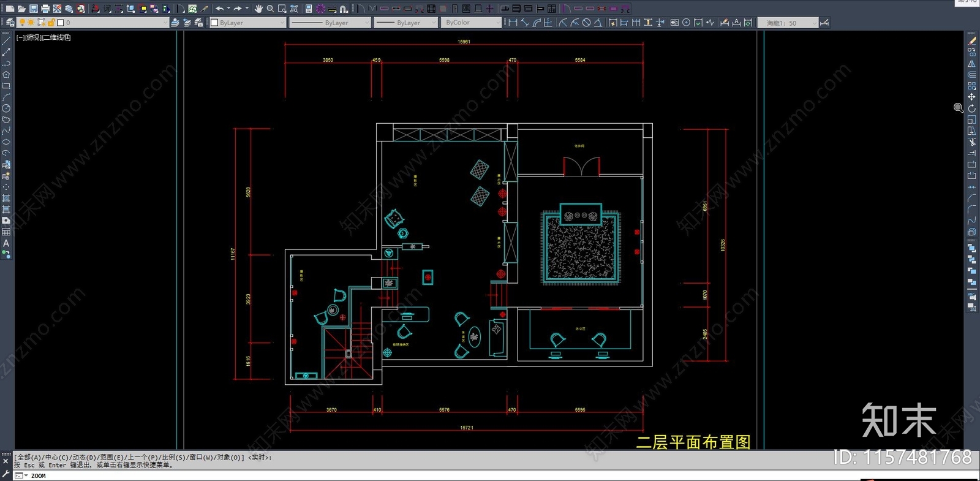980x481 pixels.
Task: Toggle layer 0 on/off lightbulb
Action: (23, 23)
